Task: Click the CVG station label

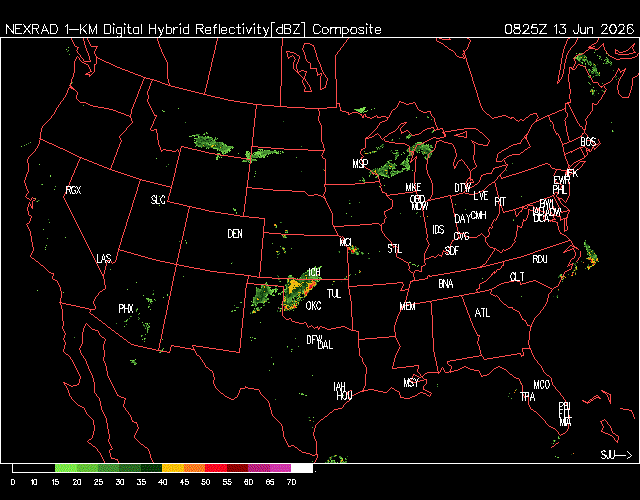Action: [462, 236]
